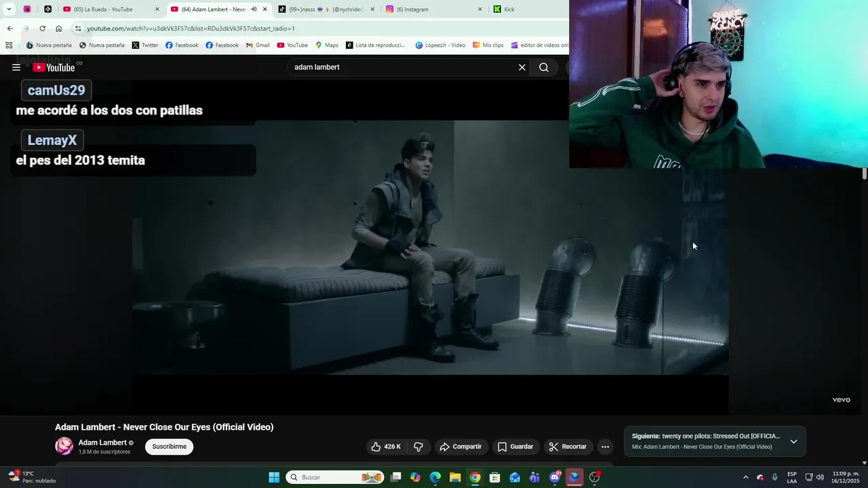Open the Twitter bookmark
This screenshot has height=488, width=868.
pos(145,45)
